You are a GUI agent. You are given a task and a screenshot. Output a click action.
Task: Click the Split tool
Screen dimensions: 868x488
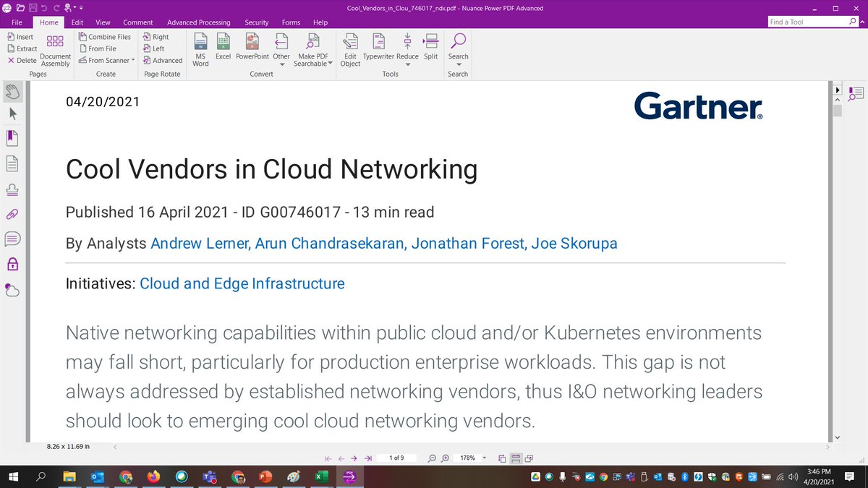[430, 47]
